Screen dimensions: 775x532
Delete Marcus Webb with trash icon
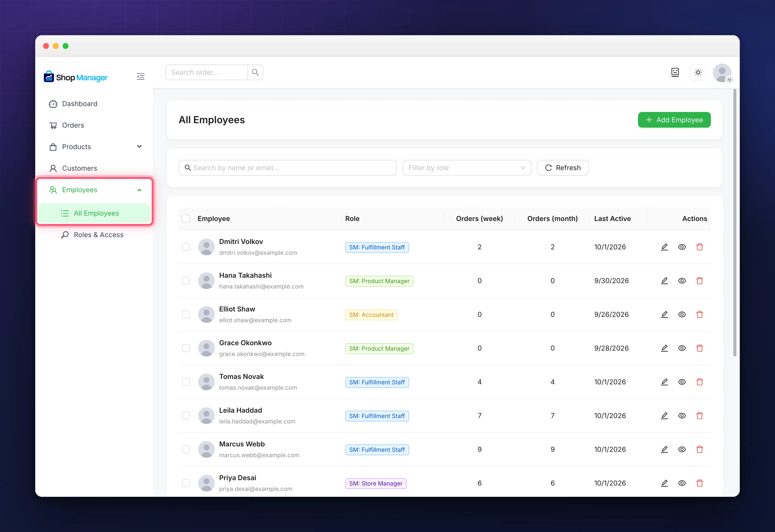coord(700,449)
